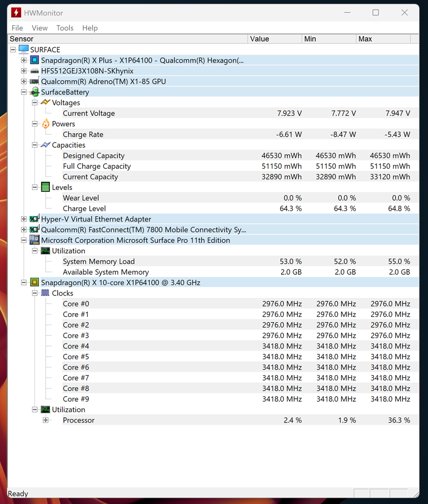Screen dimensions: 428x504
Task: Select the Charge Rate row
Action: (240, 134)
